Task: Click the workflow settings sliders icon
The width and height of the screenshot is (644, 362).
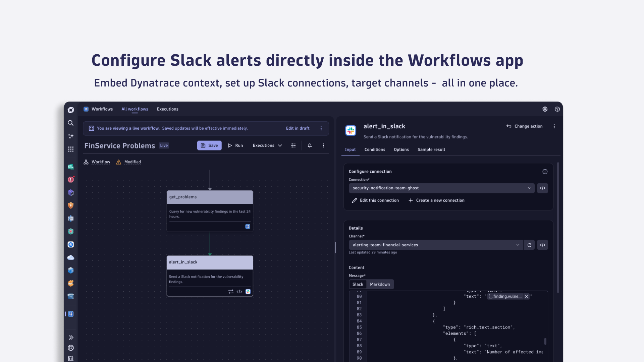Action: pos(293,145)
